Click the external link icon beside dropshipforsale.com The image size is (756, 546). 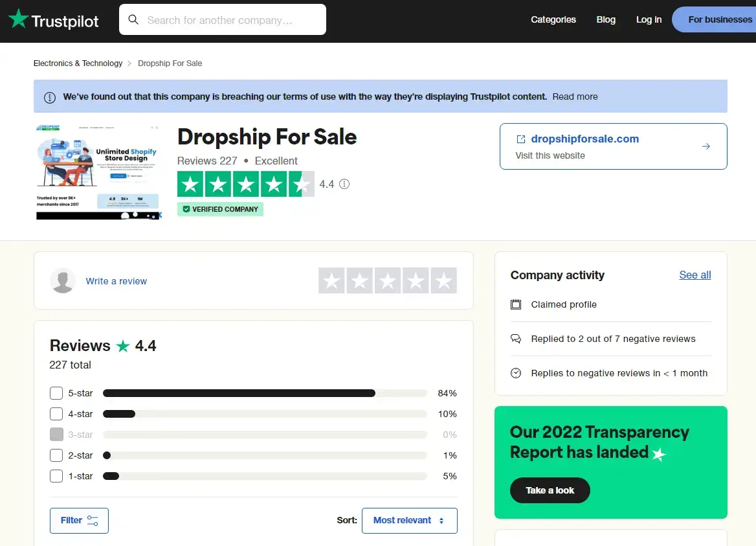tap(520, 139)
